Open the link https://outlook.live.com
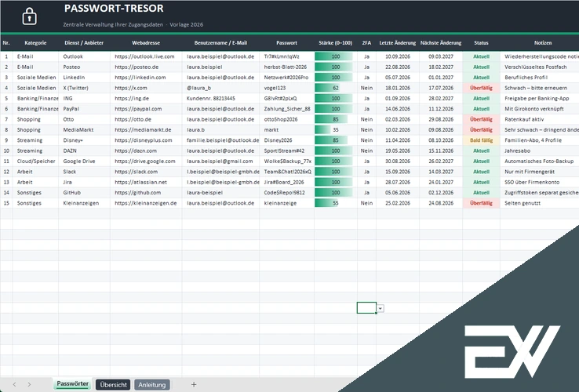The image size is (579, 392). (x=144, y=56)
